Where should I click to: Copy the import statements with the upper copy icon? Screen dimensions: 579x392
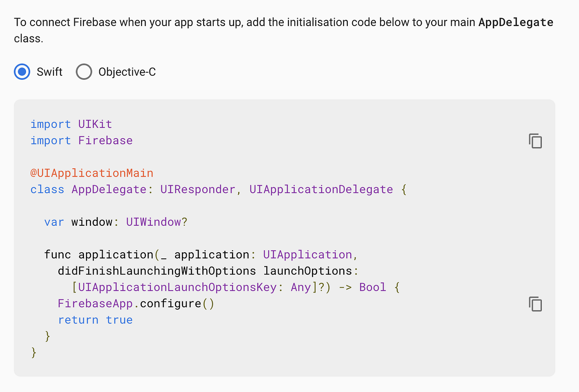(536, 141)
